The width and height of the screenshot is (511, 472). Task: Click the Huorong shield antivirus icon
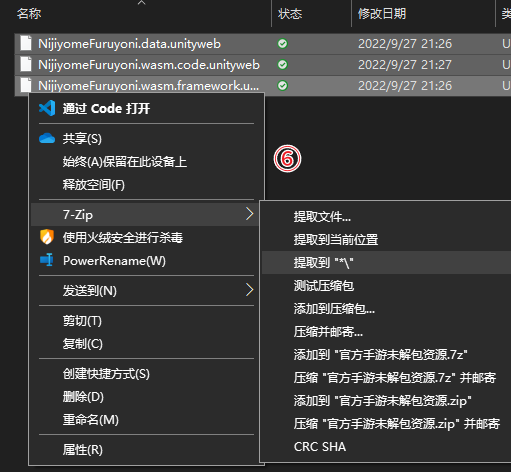click(x=47, y=237)
